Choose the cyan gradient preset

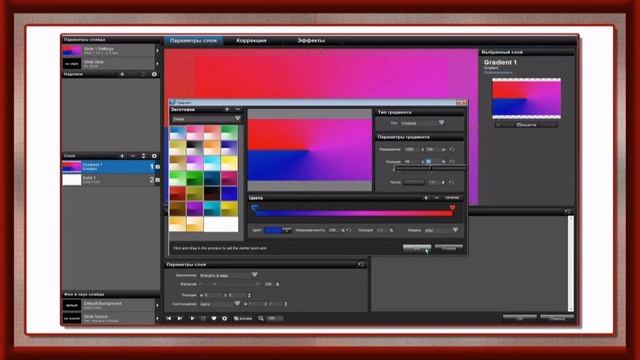(212, 163)
